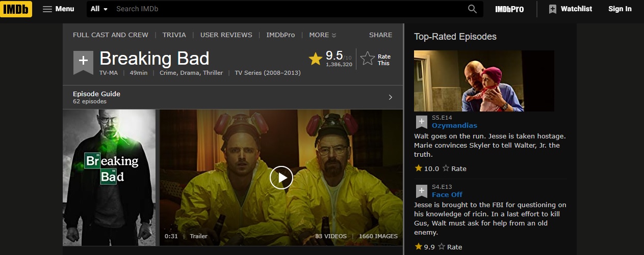Viewport: 644px width, 255px height.
Task: Click the Crime, Drama, Thriller genre text
Action: 191,73
